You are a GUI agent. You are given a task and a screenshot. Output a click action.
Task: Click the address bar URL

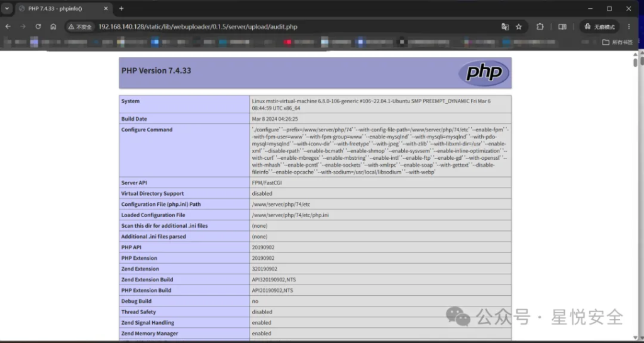(197, 26)
